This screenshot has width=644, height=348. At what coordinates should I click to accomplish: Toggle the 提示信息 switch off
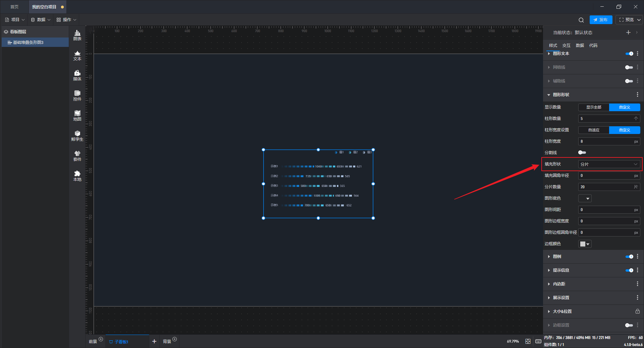click(x=629, y=270)
